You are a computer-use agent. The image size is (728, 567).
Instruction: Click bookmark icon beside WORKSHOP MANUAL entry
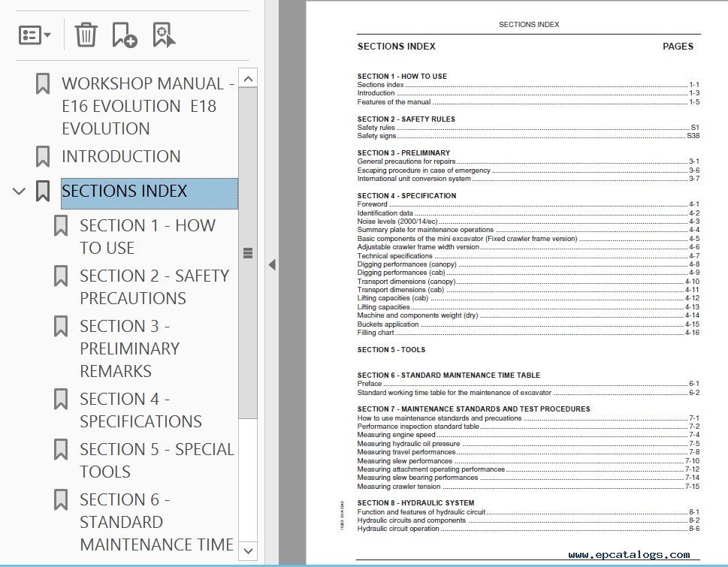(43, 83)
